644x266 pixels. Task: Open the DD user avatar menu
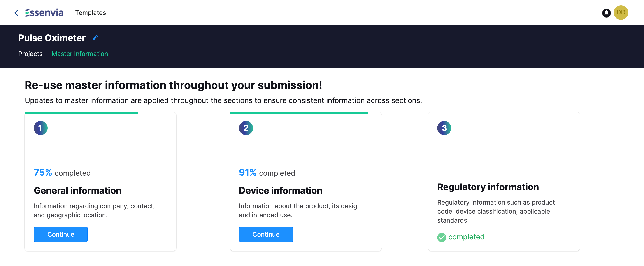click(621, 12)
